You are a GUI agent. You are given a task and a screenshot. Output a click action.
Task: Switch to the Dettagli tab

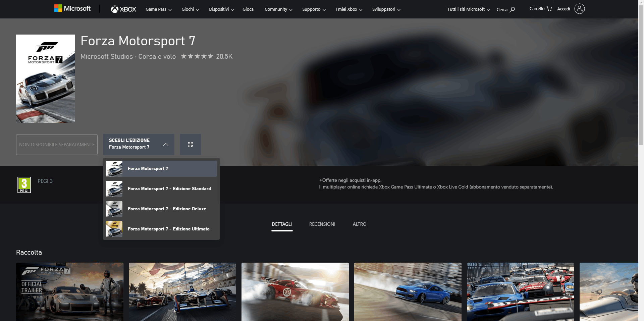click(282, 224)
